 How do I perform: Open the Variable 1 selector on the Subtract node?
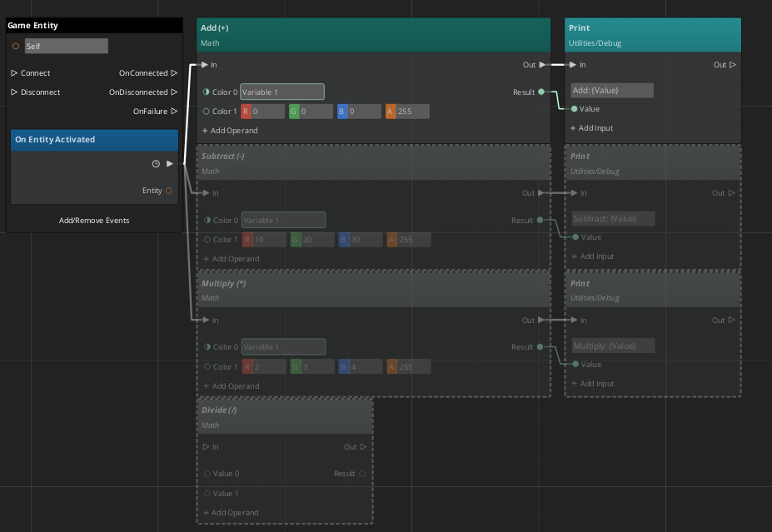[x=281, y=220]
